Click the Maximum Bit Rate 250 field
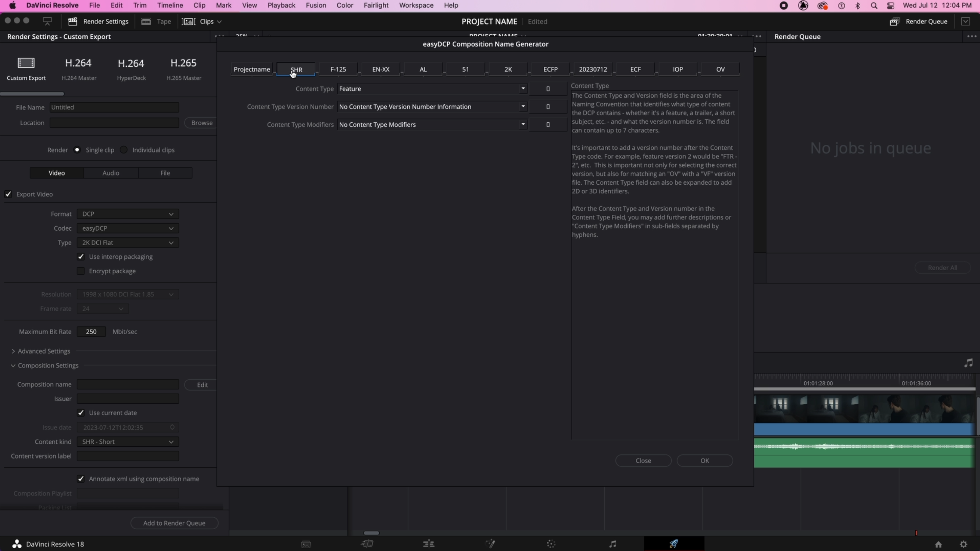980x551 pixels. [91, 332]
